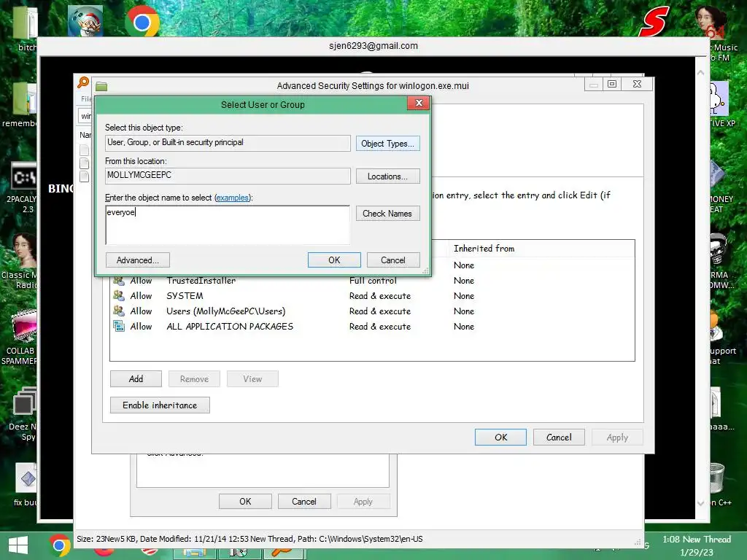Image resolution: width=747 pixels, height=560 pixels.
Task: Confirm Select User or Group with OK
Action: (334, 260)
